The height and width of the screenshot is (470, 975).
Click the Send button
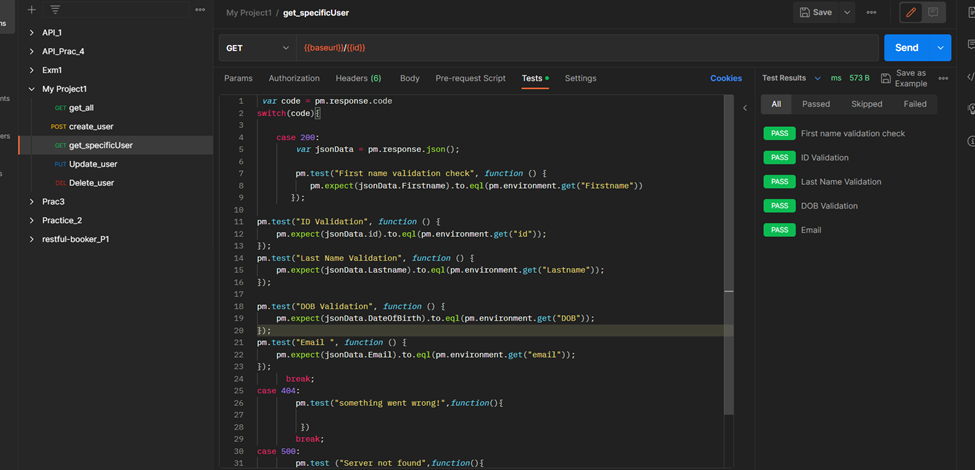907,48
